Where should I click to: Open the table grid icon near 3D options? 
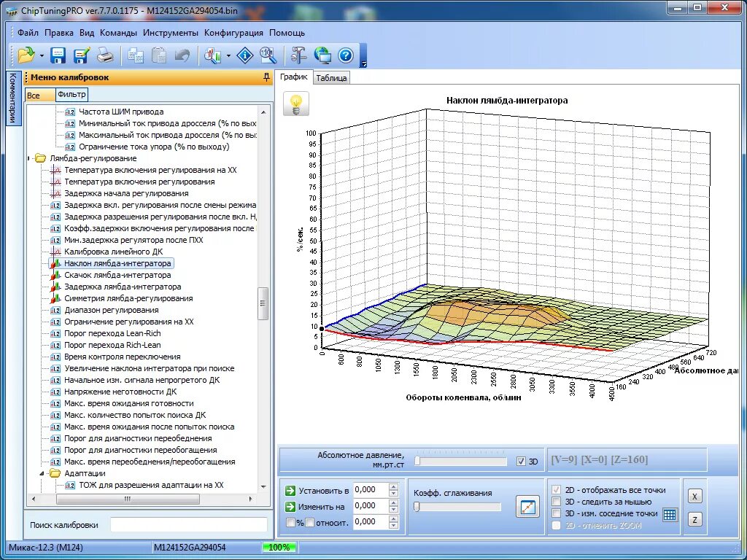point(669,513)
